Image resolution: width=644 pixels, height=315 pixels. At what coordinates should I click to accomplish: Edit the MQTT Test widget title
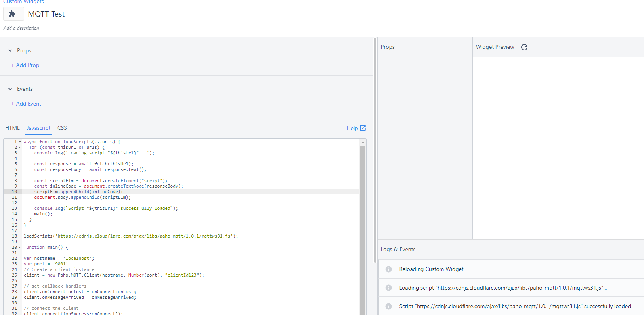[x=46, y=14]
